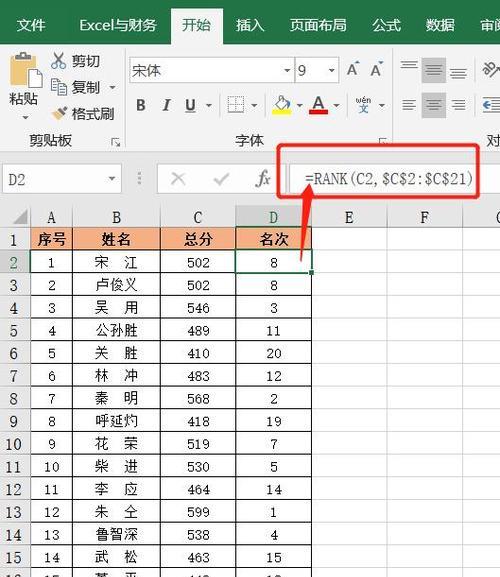Select column C header
500x577 pixels.
[x=198, y=217]
